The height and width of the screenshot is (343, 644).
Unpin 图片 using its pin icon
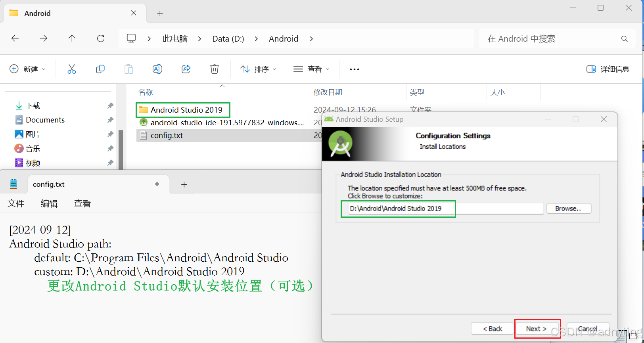pos(110,134)
